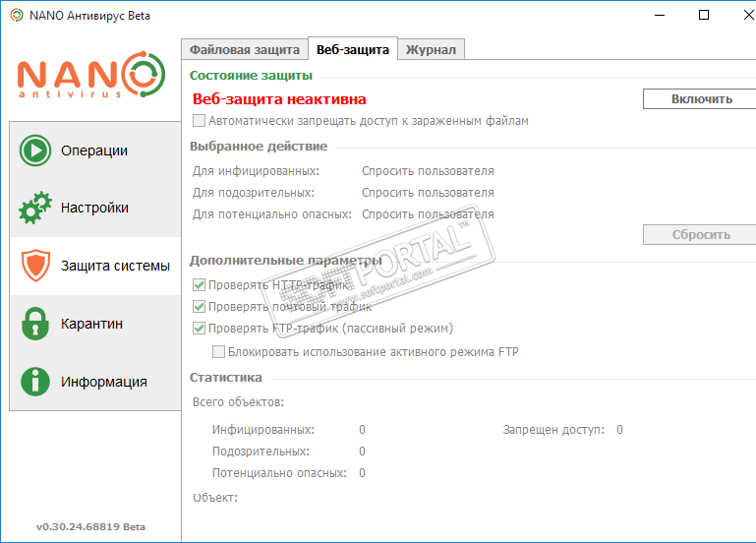The width and height of the screenshot is (756, 543).
Task: Select the Веб-защита tab
Action: tap(353, 49)
